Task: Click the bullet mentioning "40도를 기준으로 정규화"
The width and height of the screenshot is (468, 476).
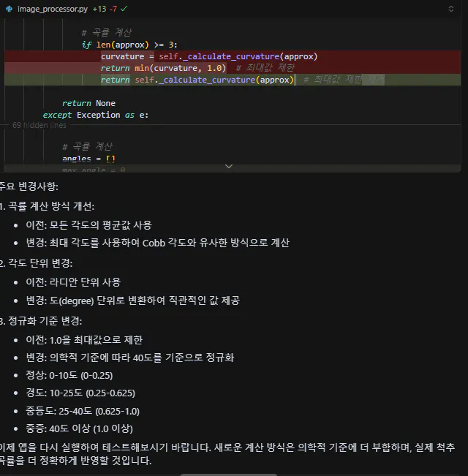Action: [130, 358]
